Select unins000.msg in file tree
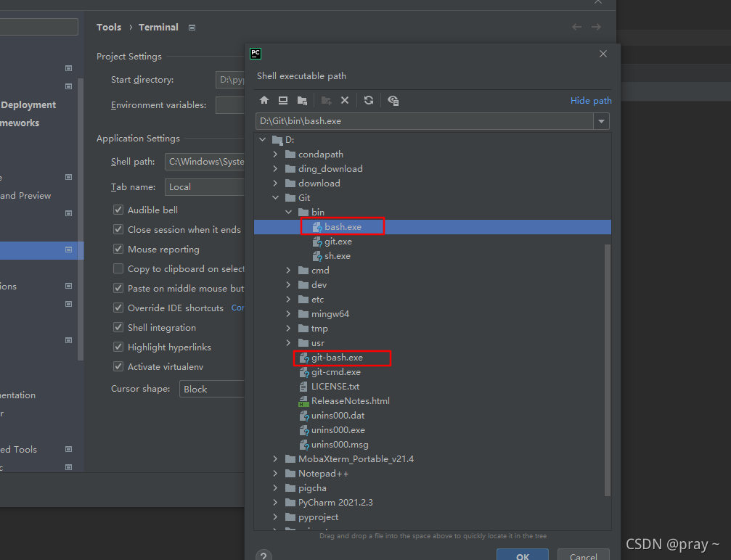This screenshot has height=560, width=731. [x=340, y=445]
